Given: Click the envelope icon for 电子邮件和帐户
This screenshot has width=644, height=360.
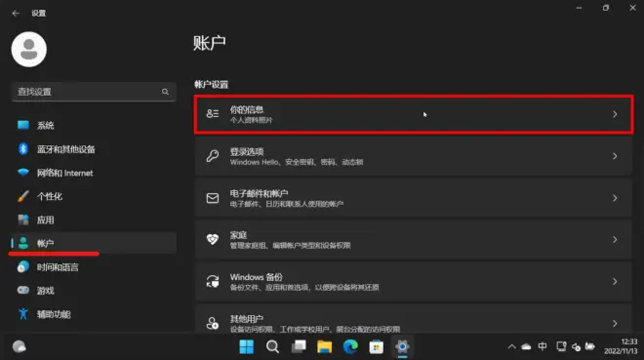Looking at the screenshot, I should [213, 198].
